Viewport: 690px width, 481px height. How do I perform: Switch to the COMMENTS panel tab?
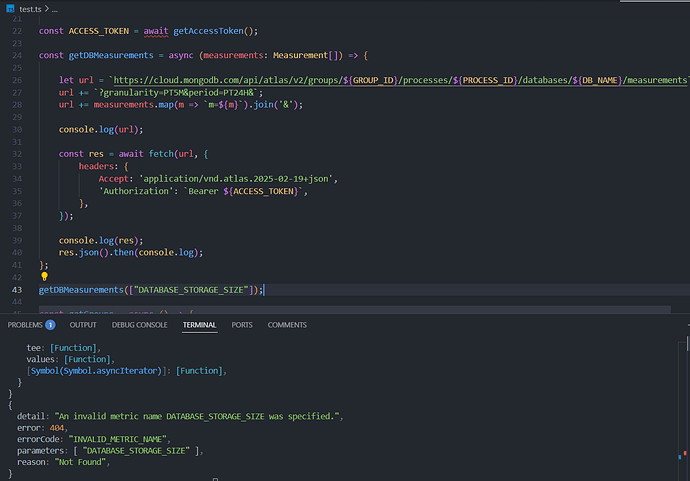(287, 325)
